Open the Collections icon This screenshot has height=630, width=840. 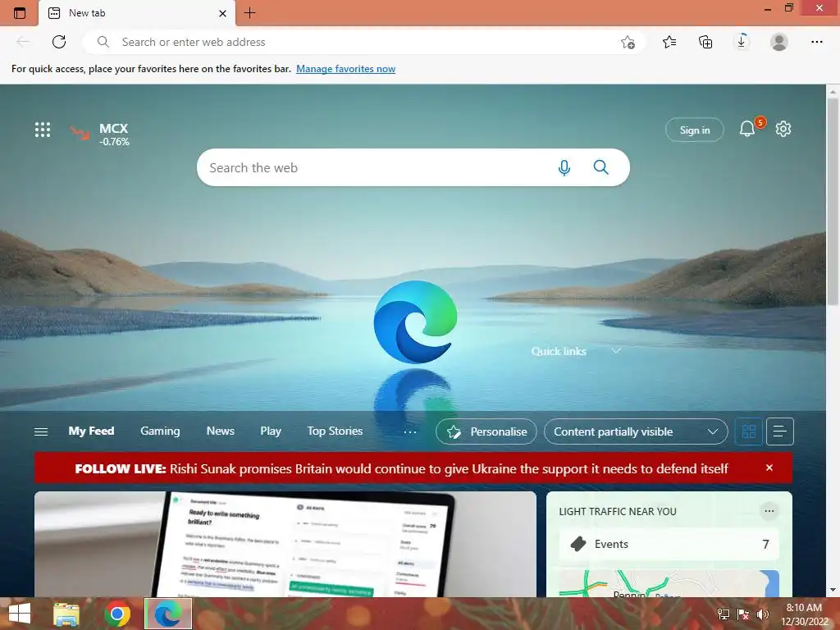705,42
